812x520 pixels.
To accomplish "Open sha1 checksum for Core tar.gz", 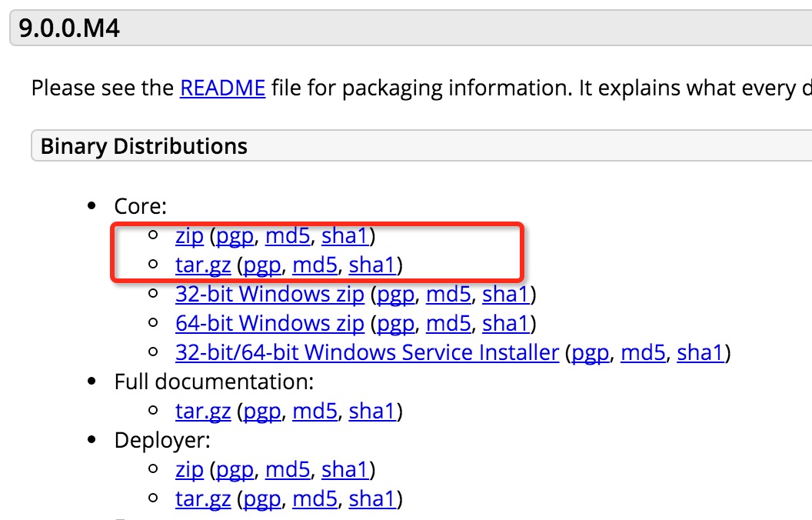I will point(372,265).
